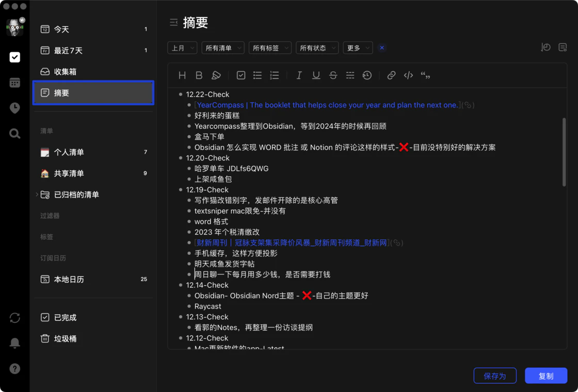Insert a numbered list

point(275,75)
